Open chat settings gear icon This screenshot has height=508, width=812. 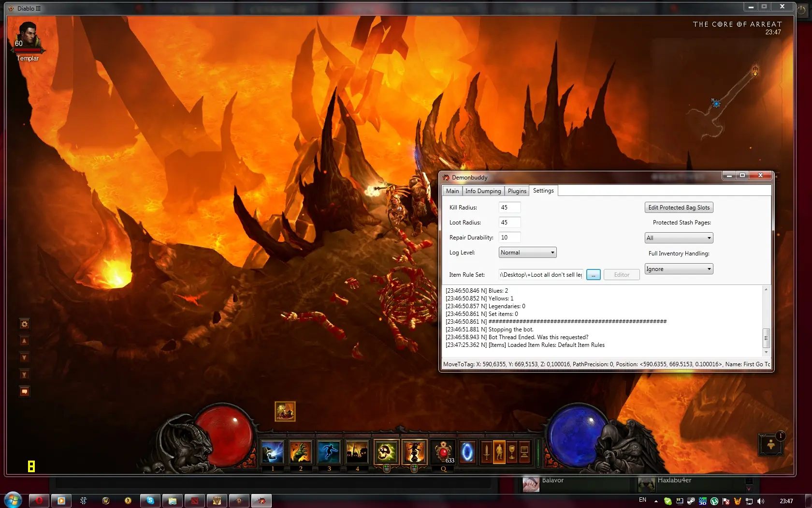pyautogui.click(x=24, y=324)
